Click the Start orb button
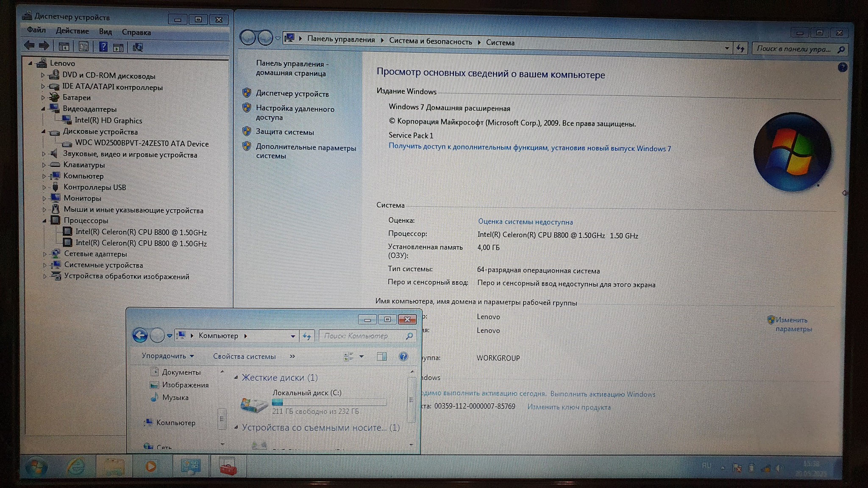The width and height of the screenshot is (868, 488). coord(36,467)
